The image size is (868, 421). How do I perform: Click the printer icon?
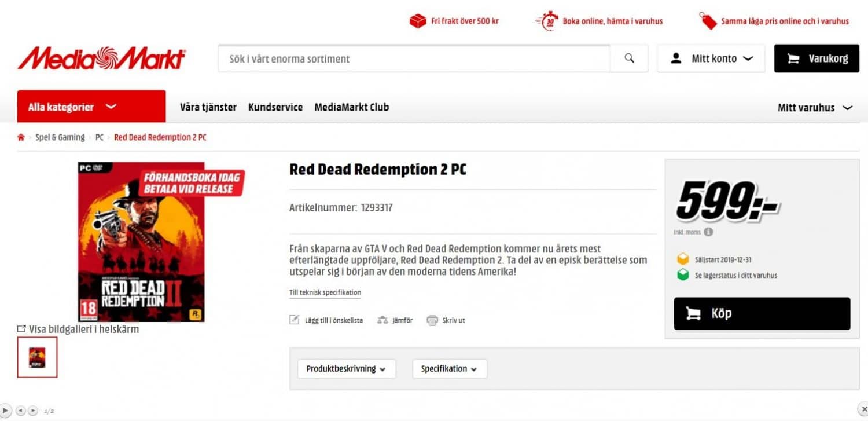tap(432, 320)
